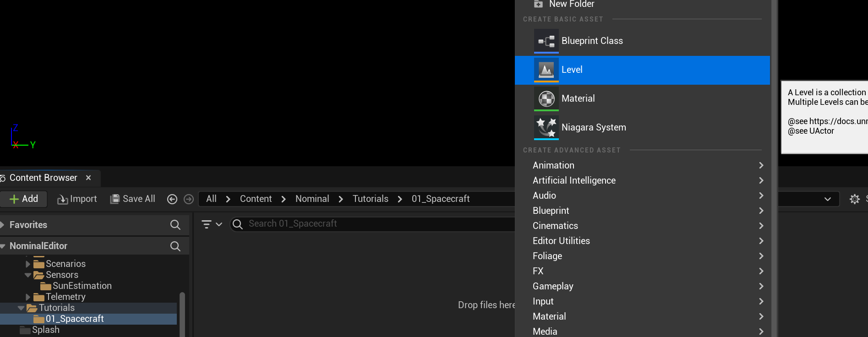The width and height of the screenshot is (868, 337).
Task: Click the Add button
Action: tap(24, 199)
